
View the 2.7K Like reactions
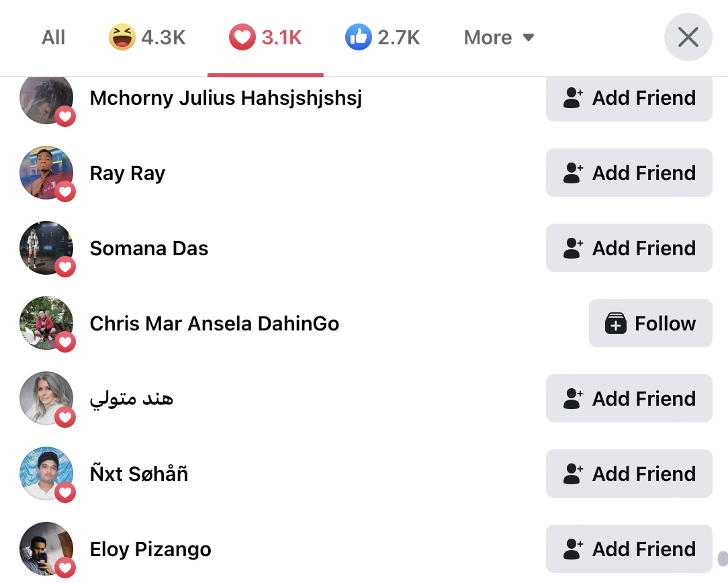click(383, 37)
